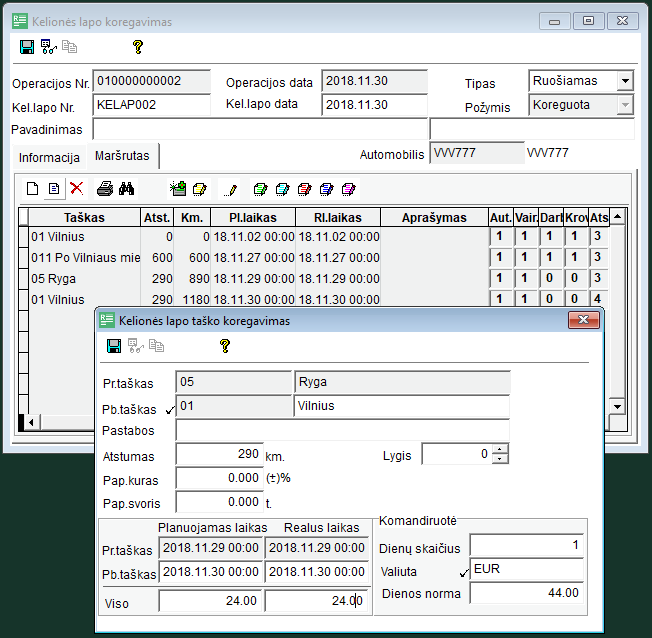Click the Rl.laikas column header

click(338, 218)
